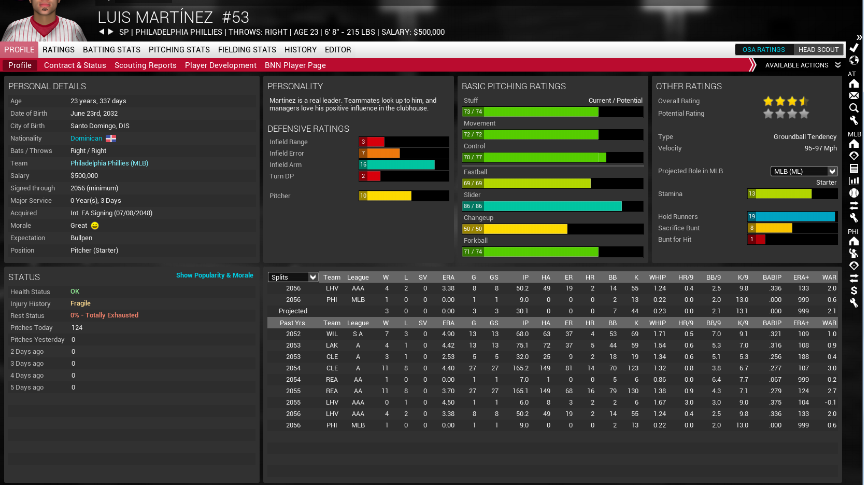Open the Philadelphia Phillies (MLB) team link
Viewport: 868px width, 485px height.
[x=109, y=163]
